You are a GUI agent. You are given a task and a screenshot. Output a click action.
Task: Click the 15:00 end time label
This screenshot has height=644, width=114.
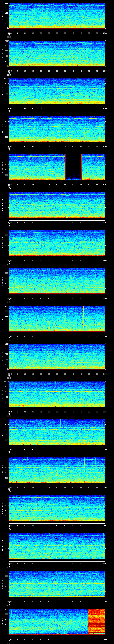pos(105,33)
